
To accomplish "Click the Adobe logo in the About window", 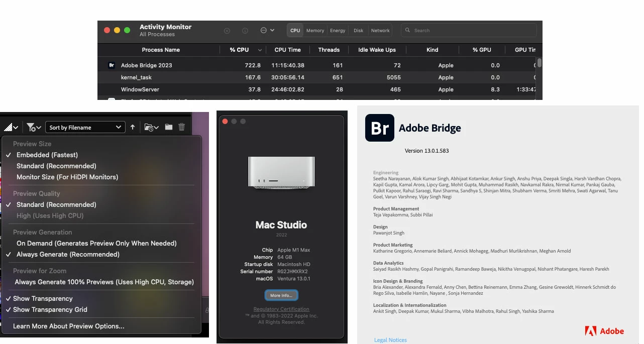I will (604, 331).
